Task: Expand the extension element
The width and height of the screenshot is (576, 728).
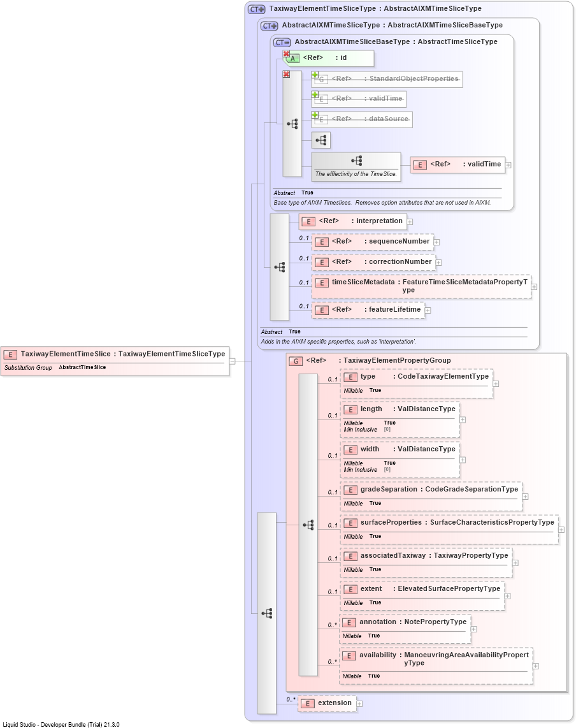Action: pyautogui.click(x=359, y=704)
